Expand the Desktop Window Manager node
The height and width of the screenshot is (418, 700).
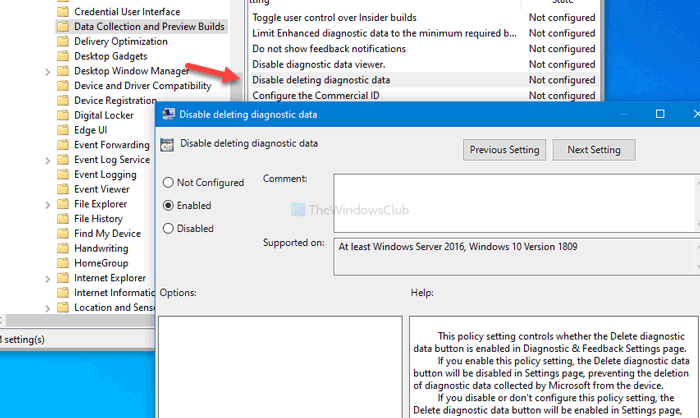[47, 71]
